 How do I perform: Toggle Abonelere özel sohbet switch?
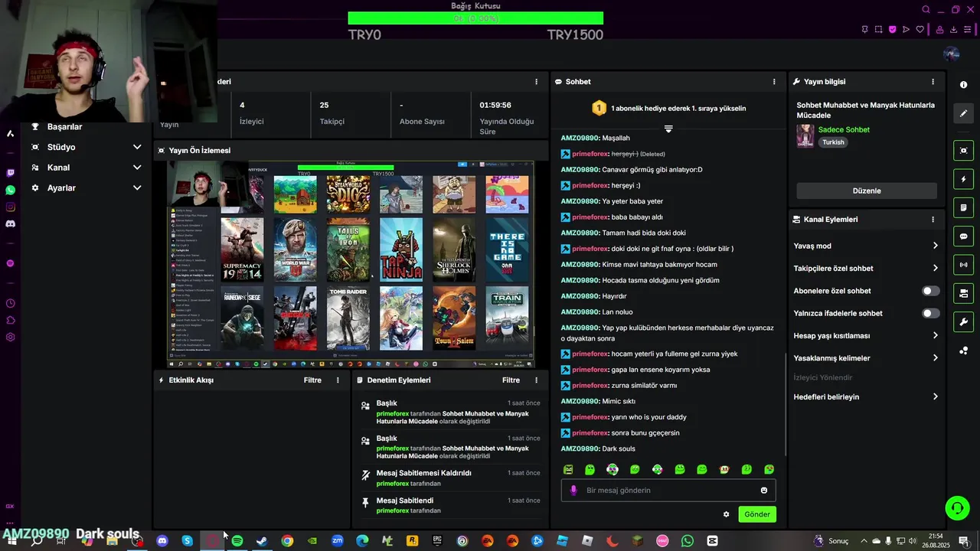click(930, 291)
